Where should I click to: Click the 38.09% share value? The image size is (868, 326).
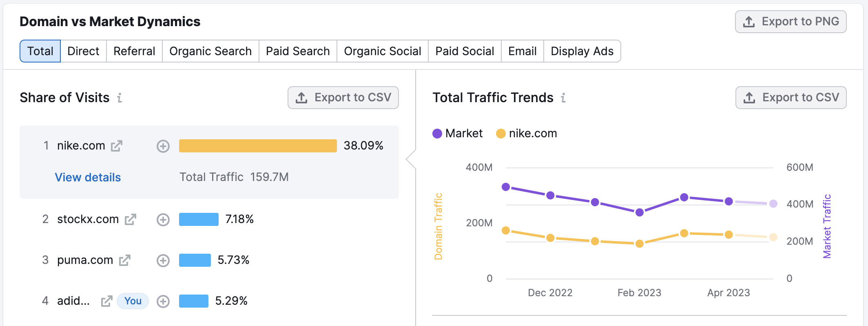tap(363, 146)
